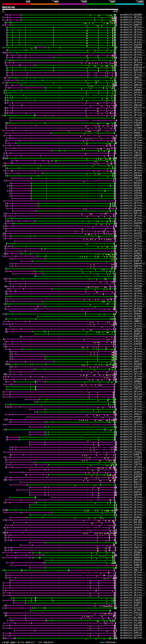
Task: Click label UniRef100_B0CS89
Action: pyautogui.click(x=131, y=158)
